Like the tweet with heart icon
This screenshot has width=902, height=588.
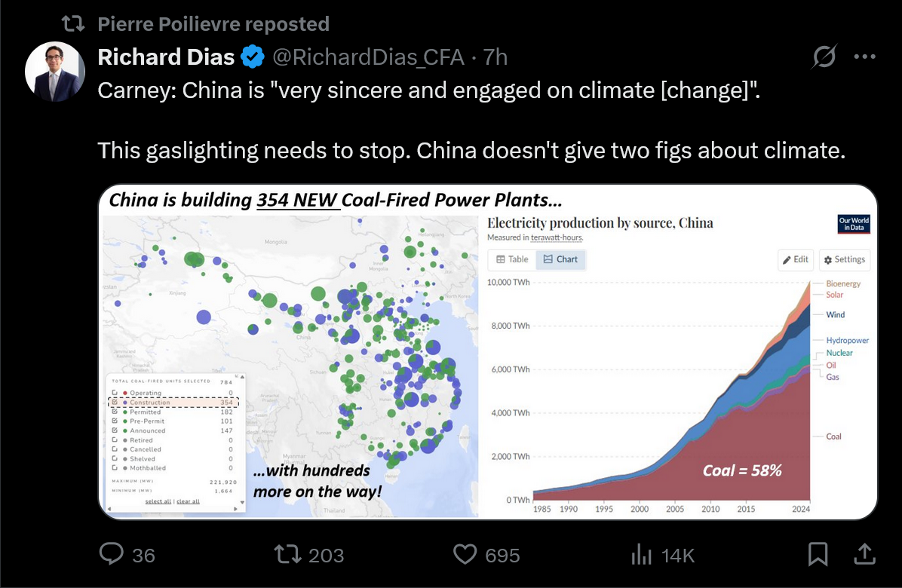pyautogui.click(x=465, y=554)
